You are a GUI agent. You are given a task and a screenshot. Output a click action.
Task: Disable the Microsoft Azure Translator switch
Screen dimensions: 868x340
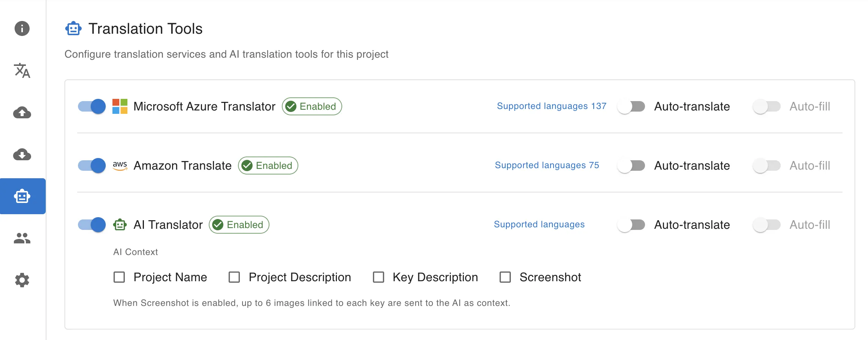tap(92, 106)
